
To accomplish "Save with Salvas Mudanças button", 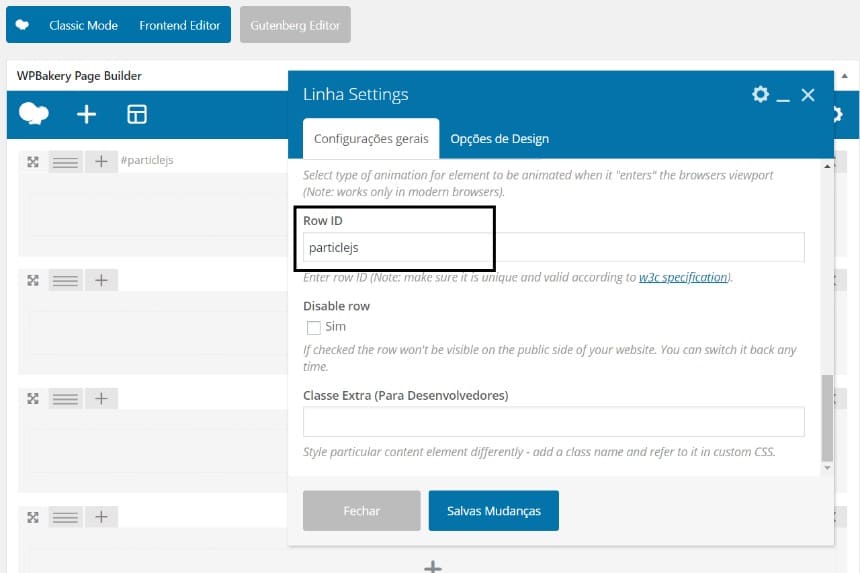I will (x=494, y=510).
